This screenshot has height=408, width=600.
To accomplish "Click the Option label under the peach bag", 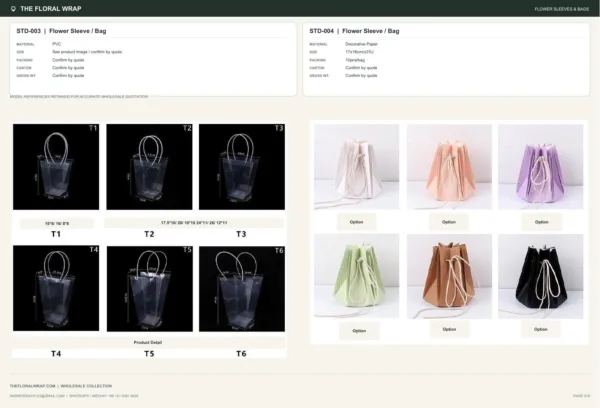I will point(449,222).
